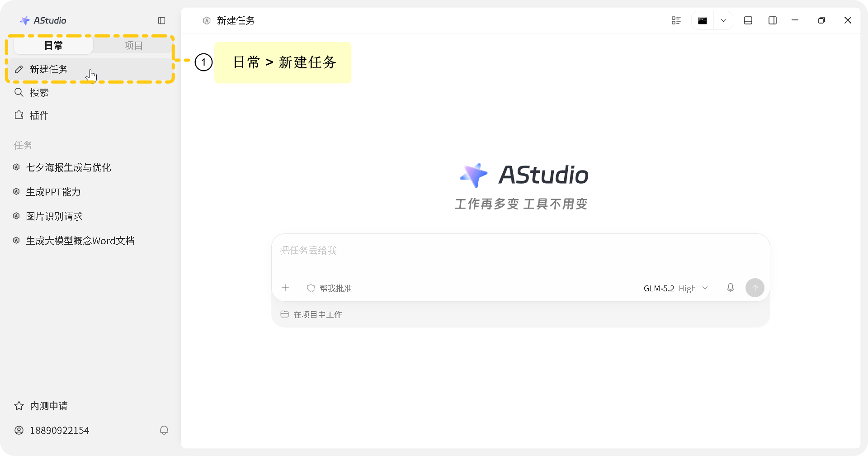Toggle the bottom panel layout icon
This screenshot has width=868, height=456.
click(748, 20)
